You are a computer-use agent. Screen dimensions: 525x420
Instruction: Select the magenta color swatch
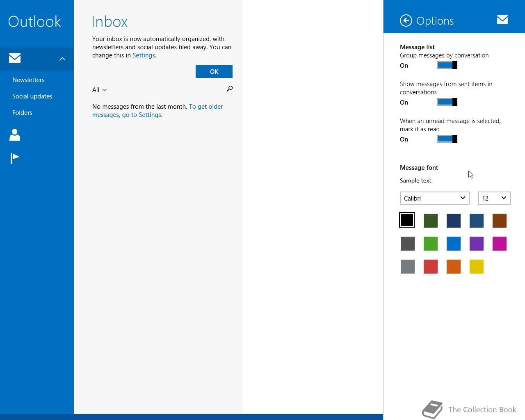[x=500, y=244]
